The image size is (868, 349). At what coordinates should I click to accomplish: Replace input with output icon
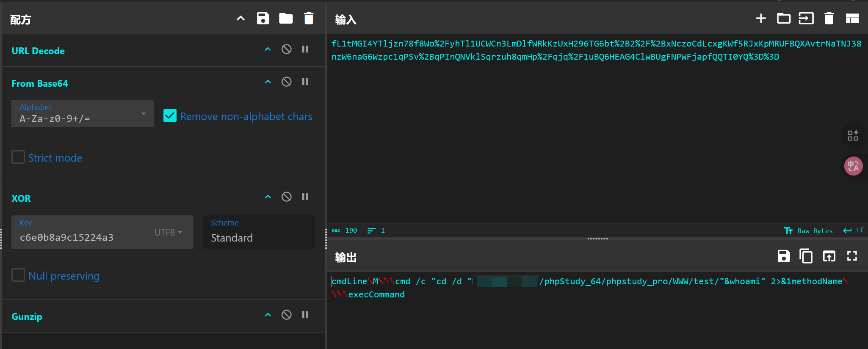[x=829, y=256]
